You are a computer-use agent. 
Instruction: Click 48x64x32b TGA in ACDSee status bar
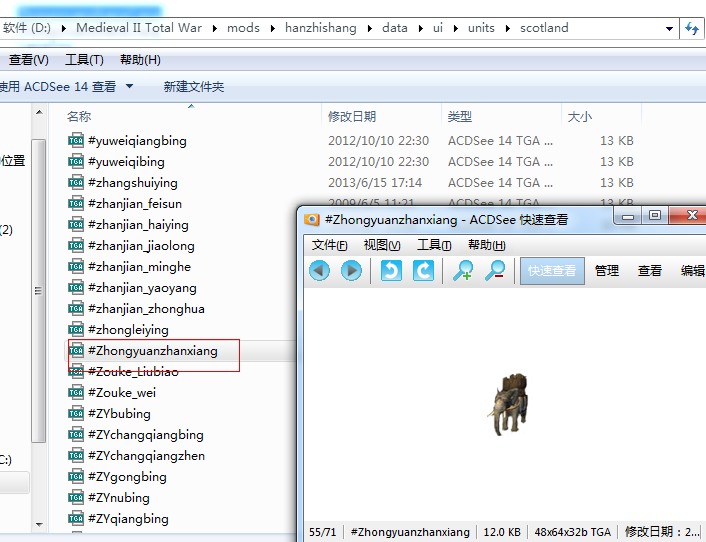coord(572,532)
